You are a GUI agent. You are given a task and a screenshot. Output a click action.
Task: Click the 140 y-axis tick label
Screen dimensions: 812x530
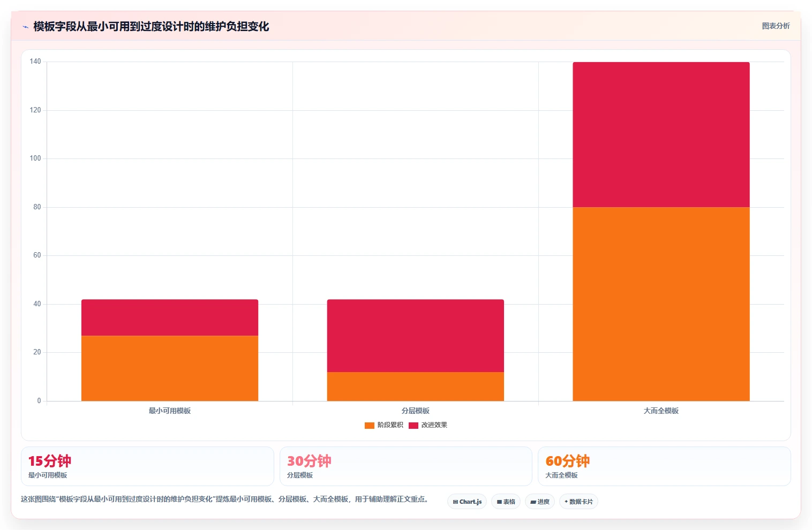(x=35, y=62)
